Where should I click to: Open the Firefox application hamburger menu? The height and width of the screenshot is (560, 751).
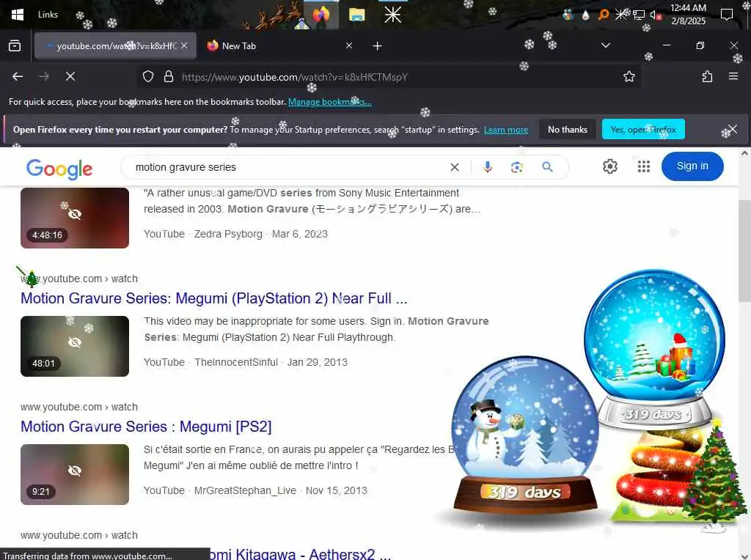point(733,76)
